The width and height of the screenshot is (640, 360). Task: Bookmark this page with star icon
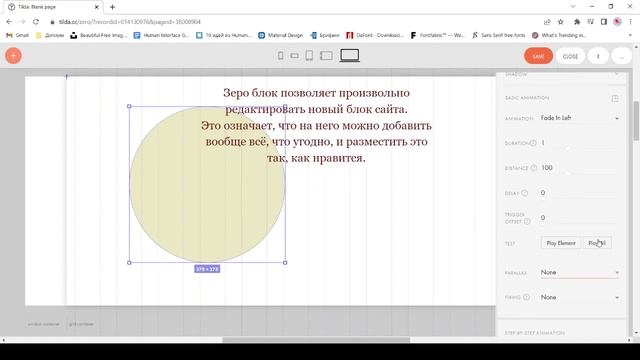click(x=561, y=22)
